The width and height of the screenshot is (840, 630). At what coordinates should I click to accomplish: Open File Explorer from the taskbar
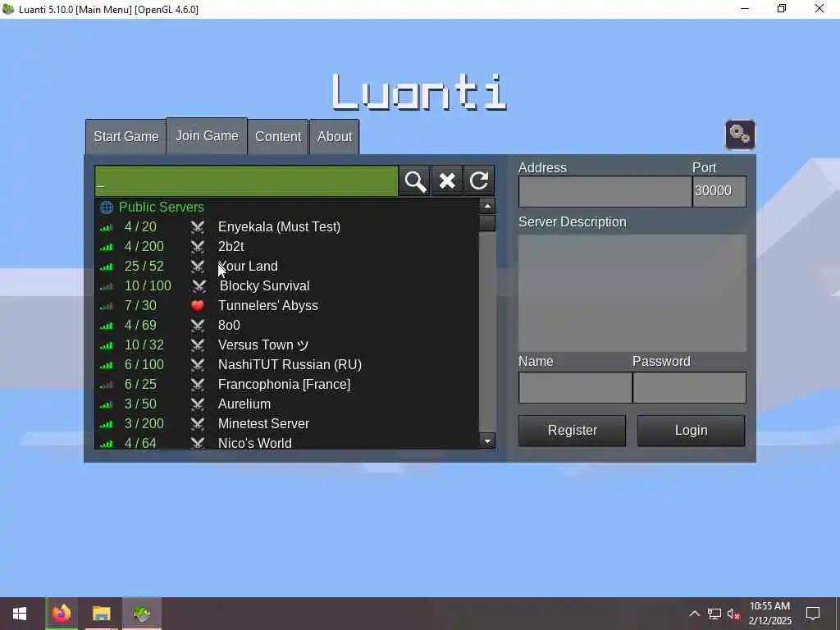click(x=101, y=614)
